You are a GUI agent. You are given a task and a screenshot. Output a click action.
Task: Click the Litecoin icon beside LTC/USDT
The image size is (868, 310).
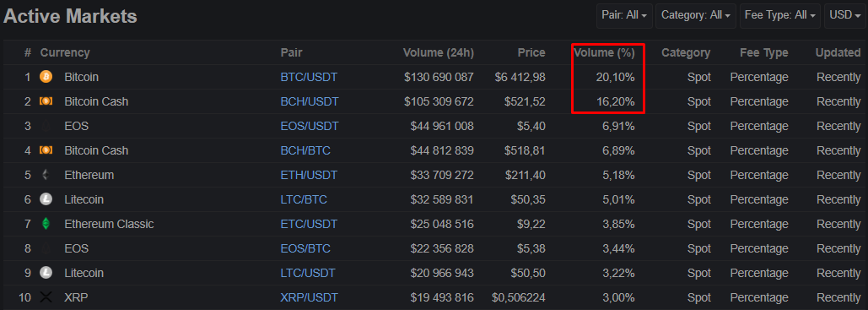coord(46,273)
